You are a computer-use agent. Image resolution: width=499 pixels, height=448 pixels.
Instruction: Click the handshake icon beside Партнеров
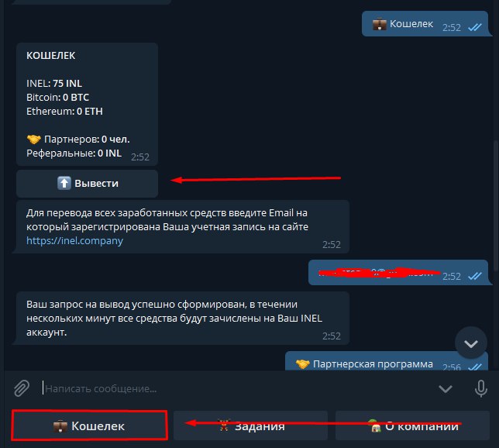point(34,140)
